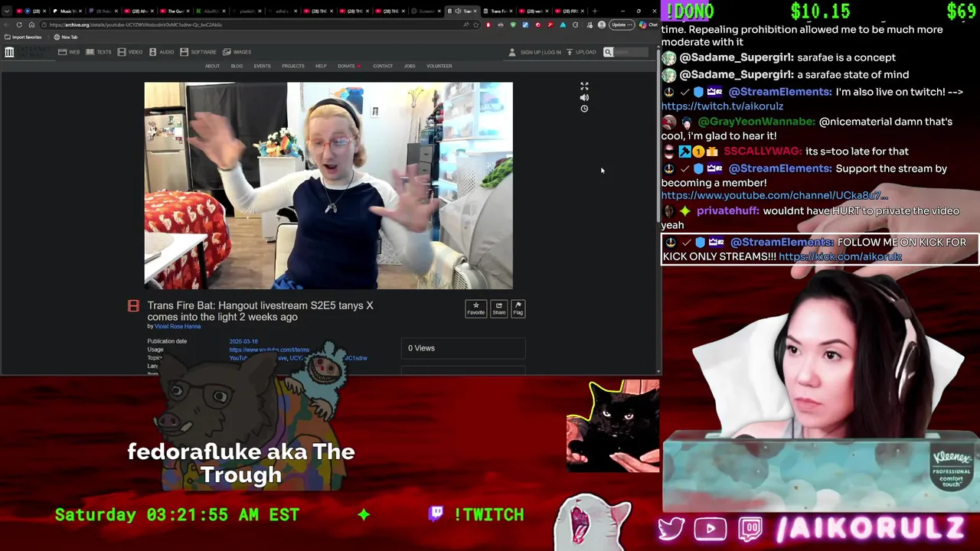Open the Projects menu item

pyautogui.click(x=292, y=66)
